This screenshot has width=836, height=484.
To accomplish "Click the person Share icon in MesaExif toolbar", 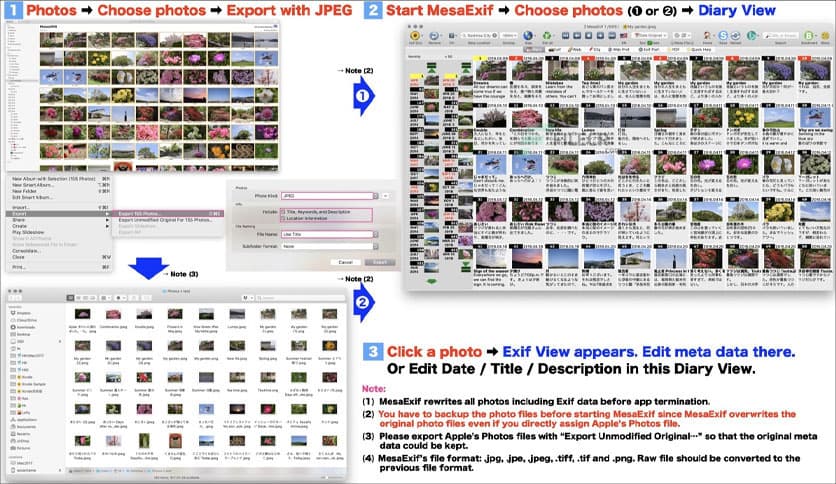I will coord(708,35).
